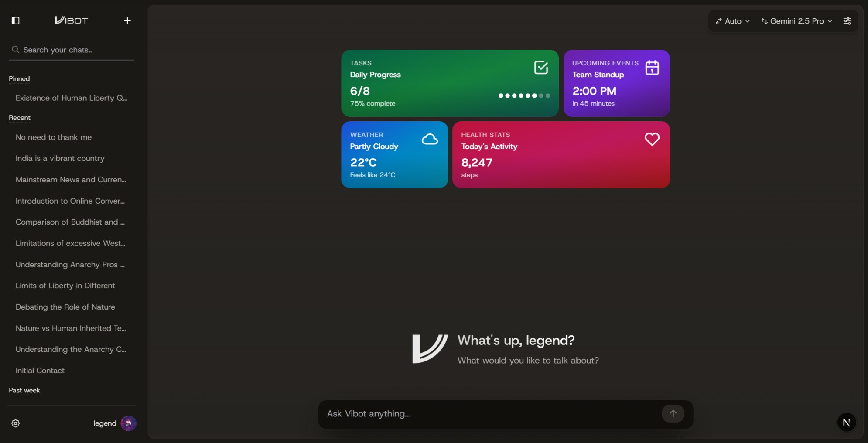Viewport: 868px width, 443px height.
Task: Click the TASKS card header label
Action: point(361,63)
